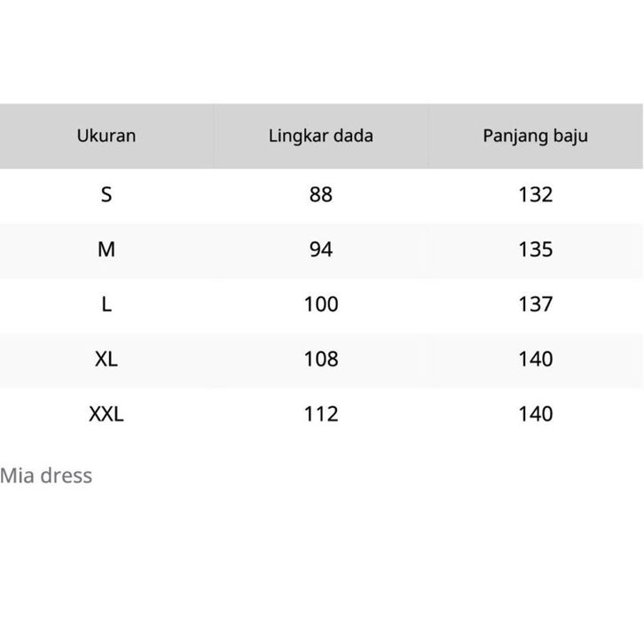Click the empty white area above the table header

322,51
